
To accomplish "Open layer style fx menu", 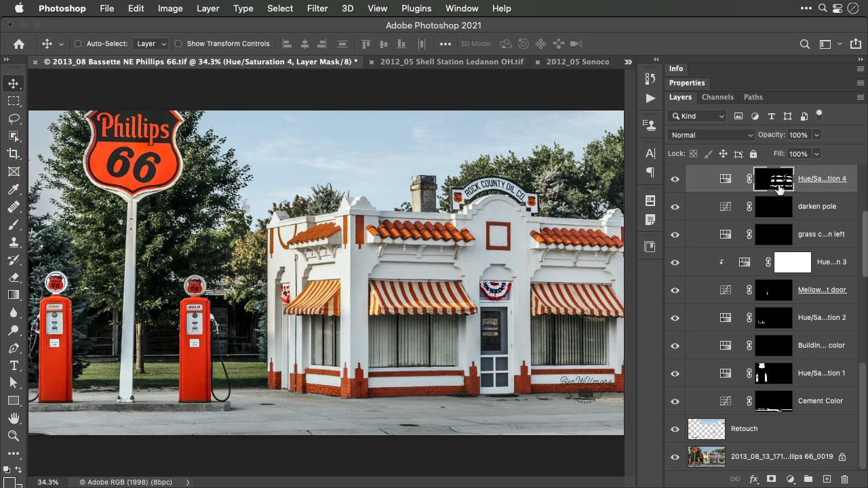I will [753, 479].
